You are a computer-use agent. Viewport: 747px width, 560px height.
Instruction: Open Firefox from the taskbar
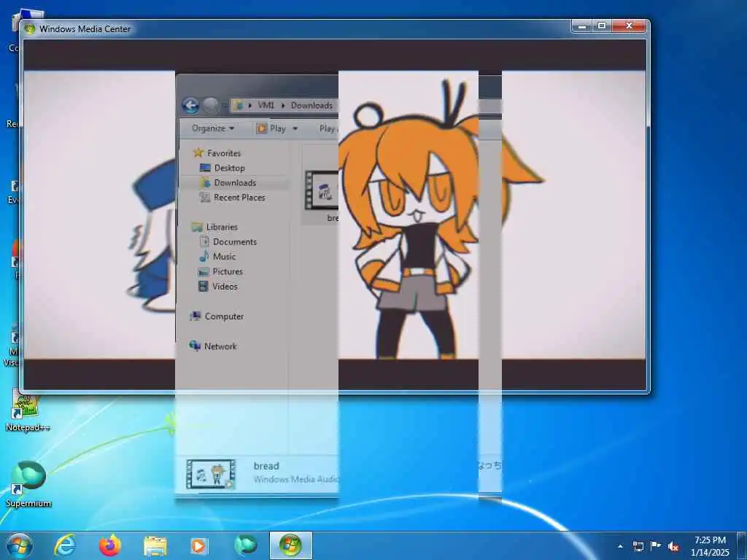[110, 545]
